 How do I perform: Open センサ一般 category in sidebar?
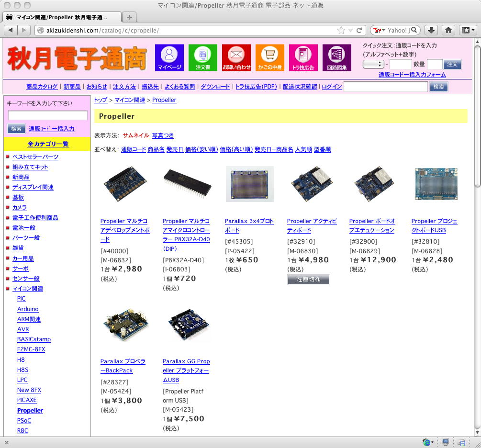click(x=26, y=278)
